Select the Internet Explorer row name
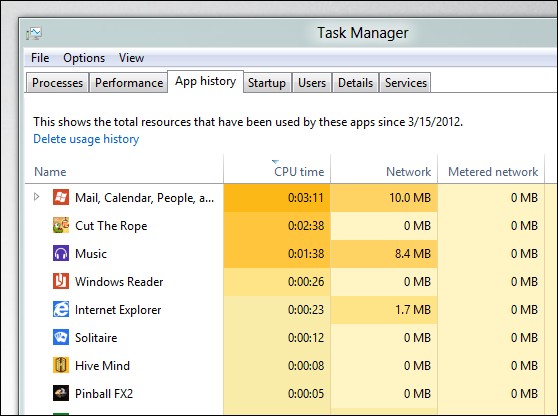Viewport: 558px width, 416px height. (118, 310)
